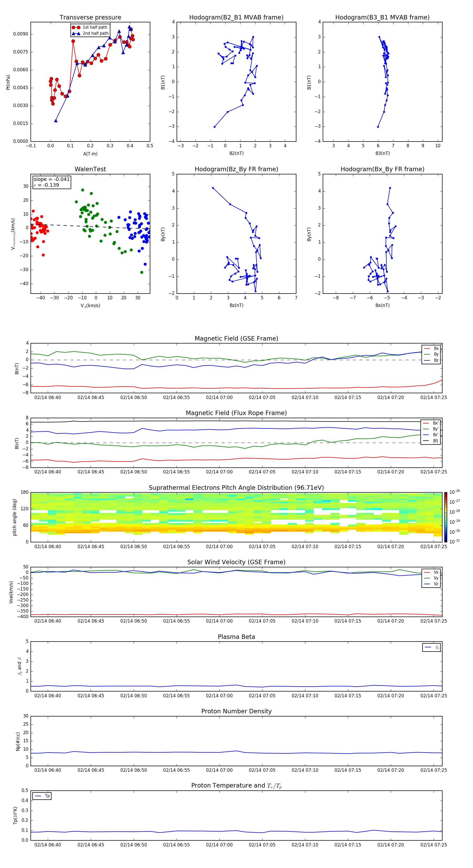
Task: Click the 'Hodogram(Bz_By FR frame)' title
Action: coord(236,169)
